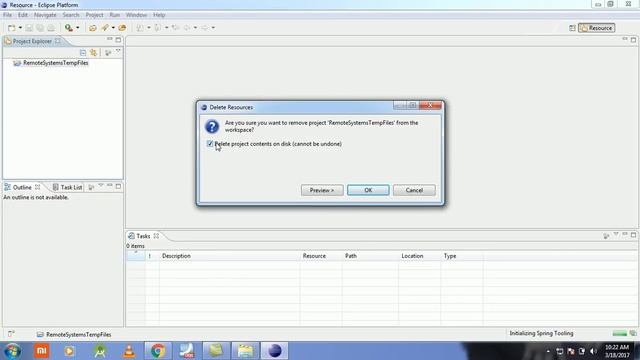Open the Windows Start button
This screenshot has height=360, width=640.
pos(12,351)
